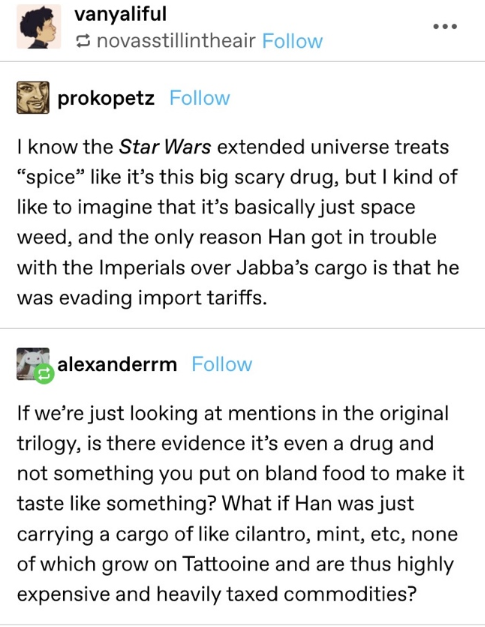The width and height of the screenshot is (485, 627).
Task: Click the word Tattooine in the reply
Action: click(x=226, y=564)
